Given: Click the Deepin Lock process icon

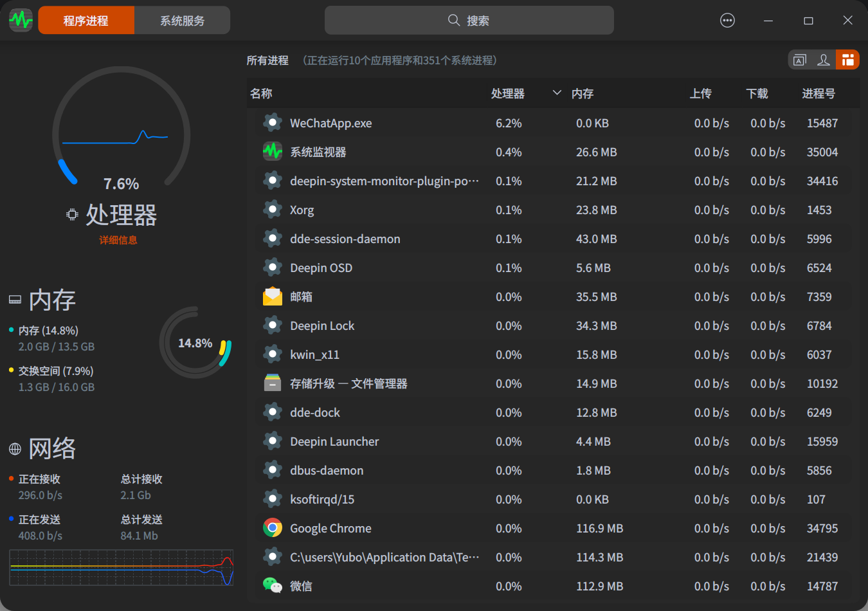Looking at the screenshot, I should [273, 325].
